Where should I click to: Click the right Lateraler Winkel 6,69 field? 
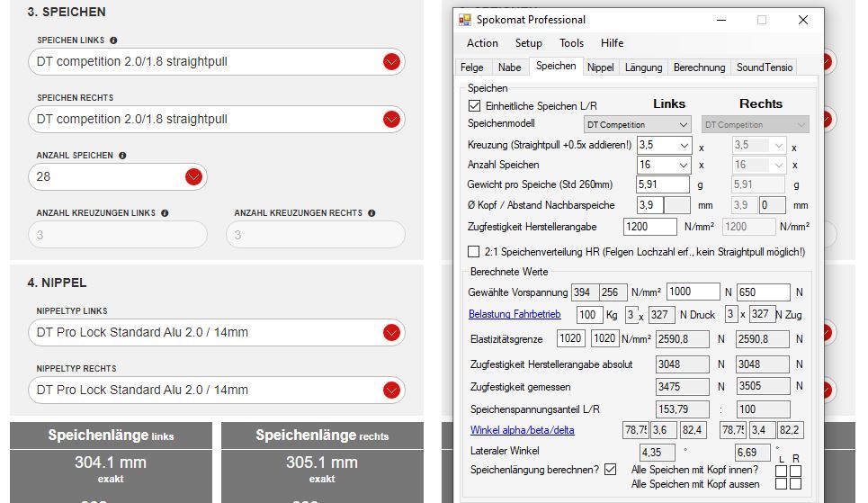752,453
